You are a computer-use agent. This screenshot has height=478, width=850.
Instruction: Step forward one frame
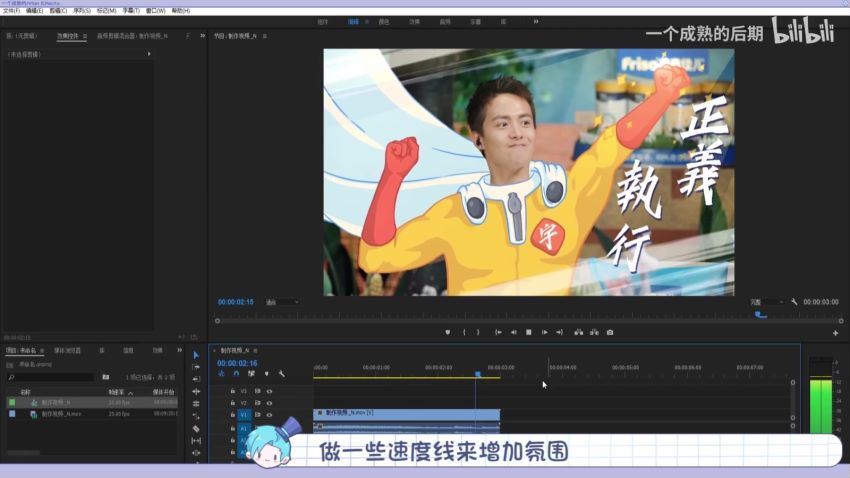[x=544, y=332]
